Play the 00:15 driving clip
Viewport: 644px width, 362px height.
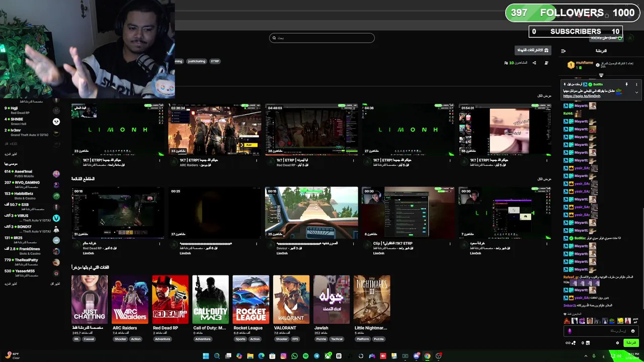[311, 213]
